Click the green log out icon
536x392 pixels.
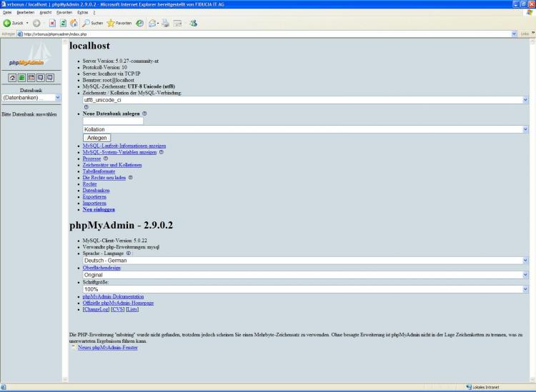tap(21, 76)
